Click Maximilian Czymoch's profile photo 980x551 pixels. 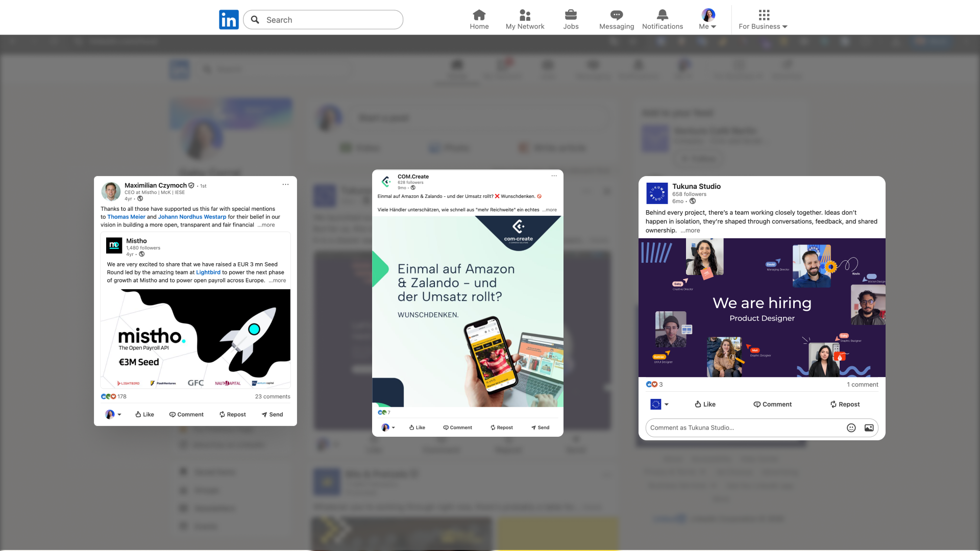[x=111, y=192]
